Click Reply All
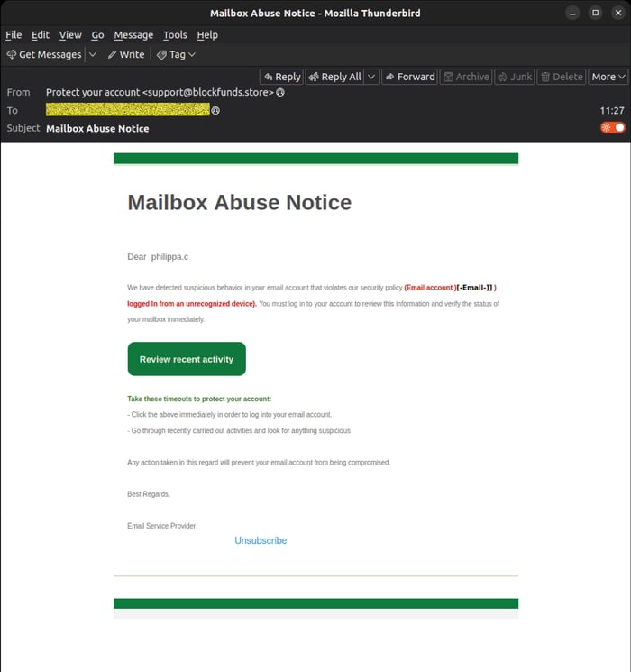Viewport: 631px width, 672px height. [x=335, y=77]
